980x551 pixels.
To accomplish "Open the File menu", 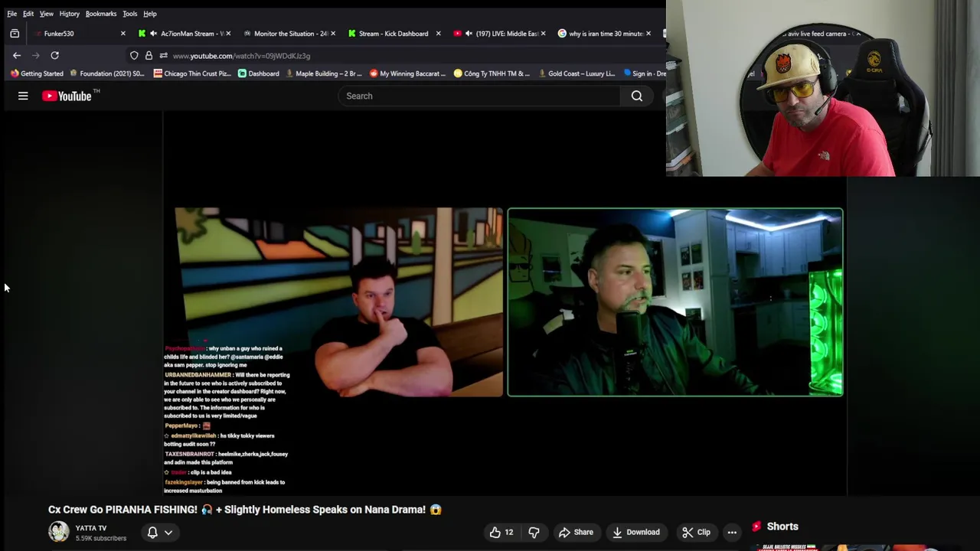I will [12, 14].
